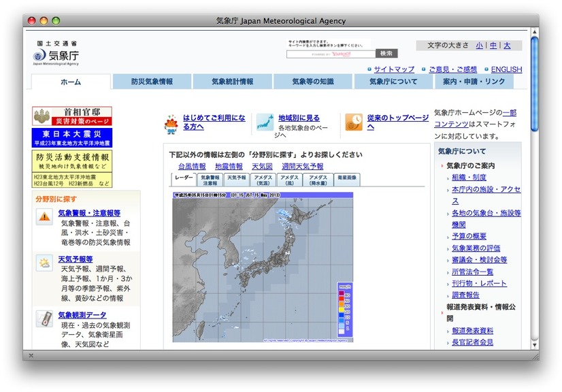Click the orange clock icon beside 従来のトップページへ
The image size is (562, 392).
[x=354, y=122]
